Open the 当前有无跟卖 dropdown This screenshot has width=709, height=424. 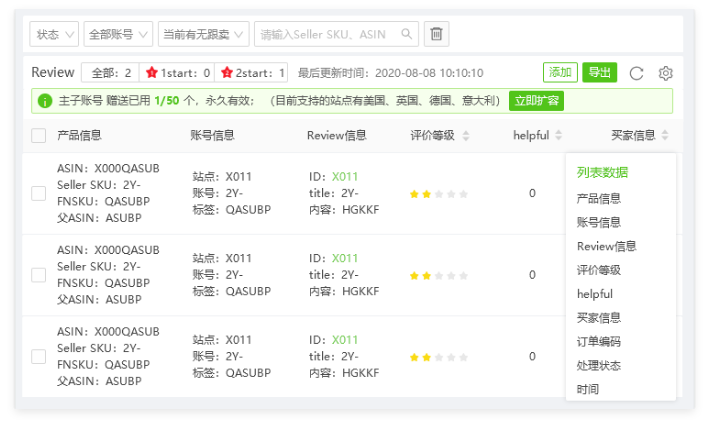pos(203,34)
